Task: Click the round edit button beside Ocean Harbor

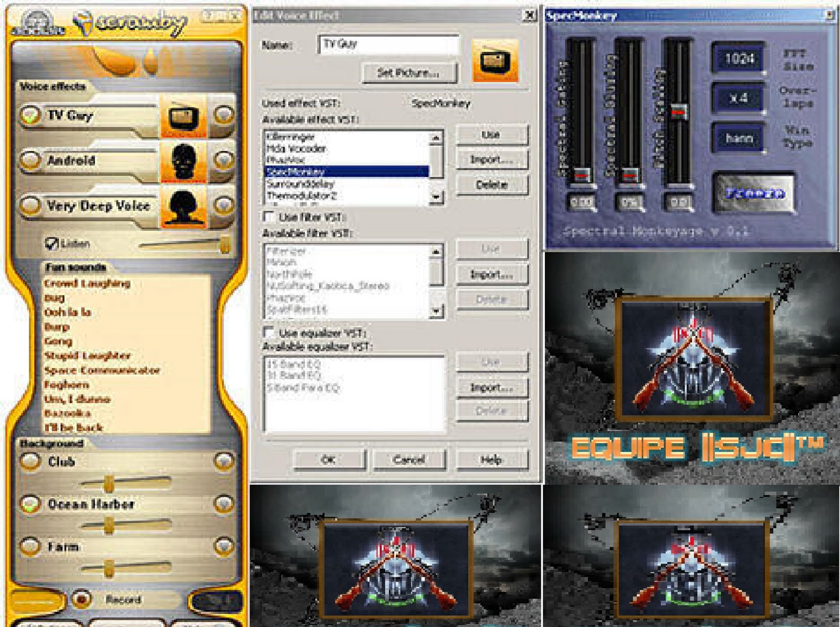Action: coord(224,504)
